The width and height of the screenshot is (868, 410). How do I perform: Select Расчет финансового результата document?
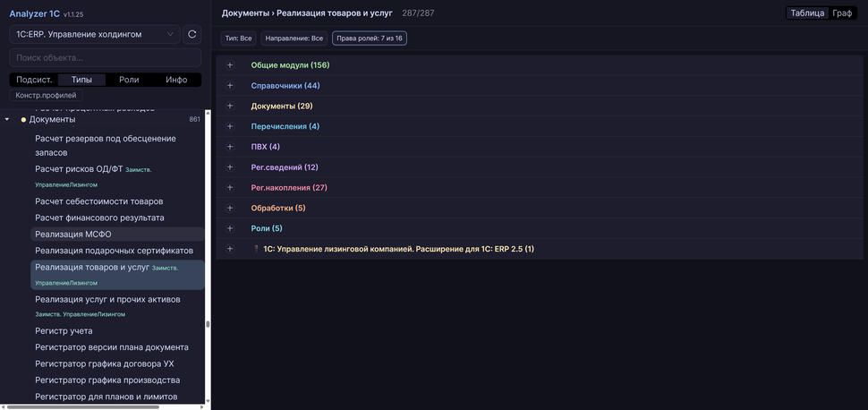pos(117,218)
